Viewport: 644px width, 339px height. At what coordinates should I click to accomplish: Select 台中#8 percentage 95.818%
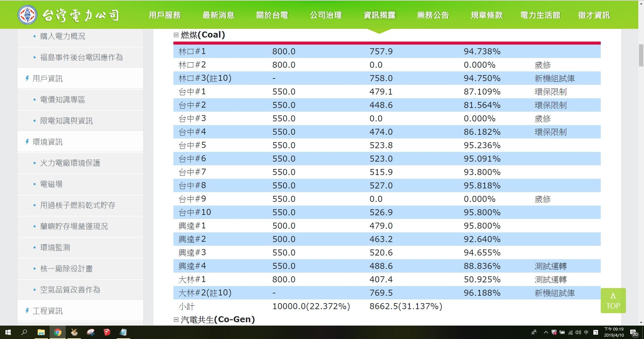[482, 185]
